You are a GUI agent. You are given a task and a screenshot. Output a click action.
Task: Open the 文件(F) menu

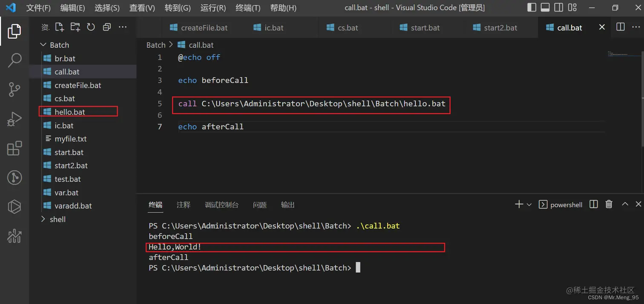coord(38,8)
